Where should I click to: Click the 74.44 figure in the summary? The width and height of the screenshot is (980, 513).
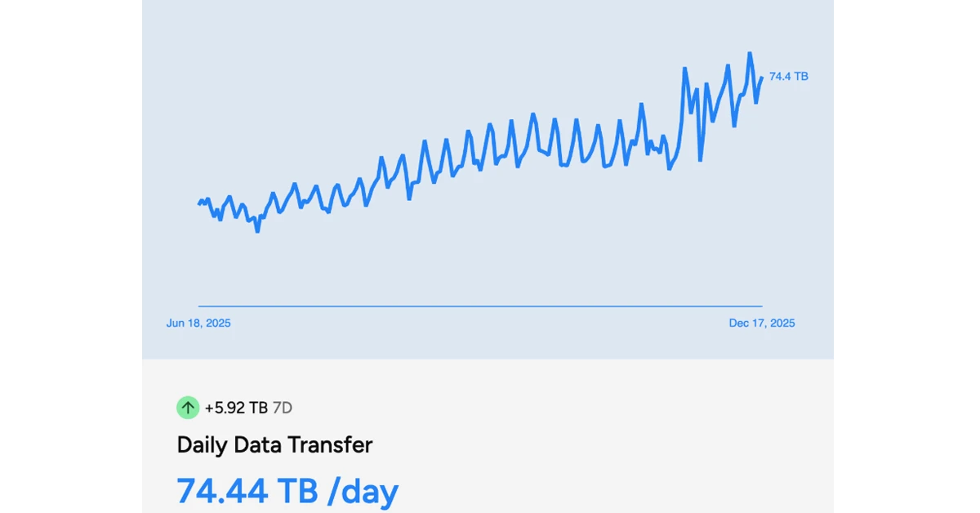click(222, 491)
